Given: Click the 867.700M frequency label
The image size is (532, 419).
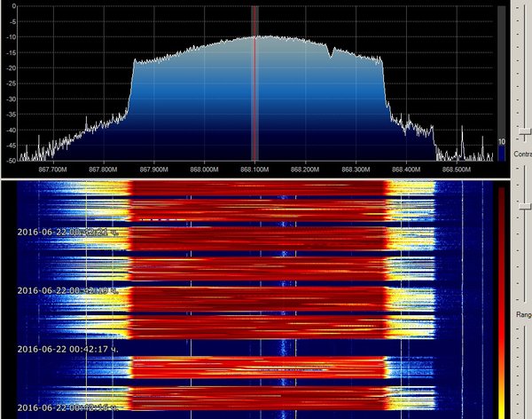Looking at the screenshot, I should point(53,170).
